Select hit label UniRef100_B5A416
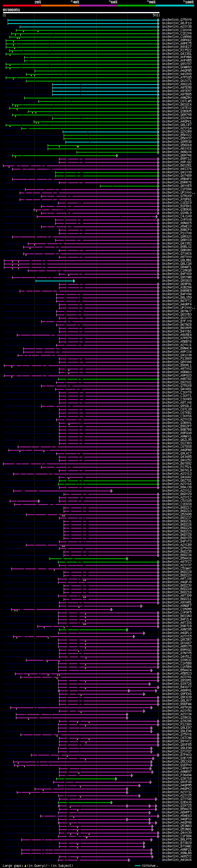Image resolution: width=197 pixels, height=868 pixels. point(177,558)
